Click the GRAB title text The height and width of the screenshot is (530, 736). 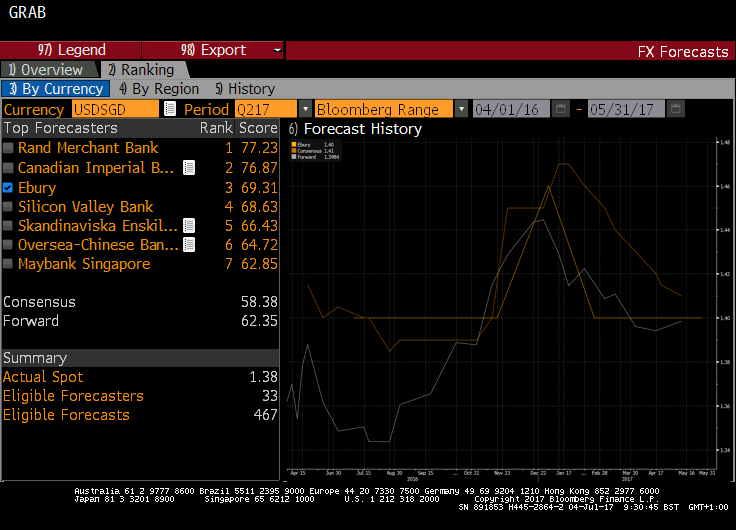[x=27, y=12]
